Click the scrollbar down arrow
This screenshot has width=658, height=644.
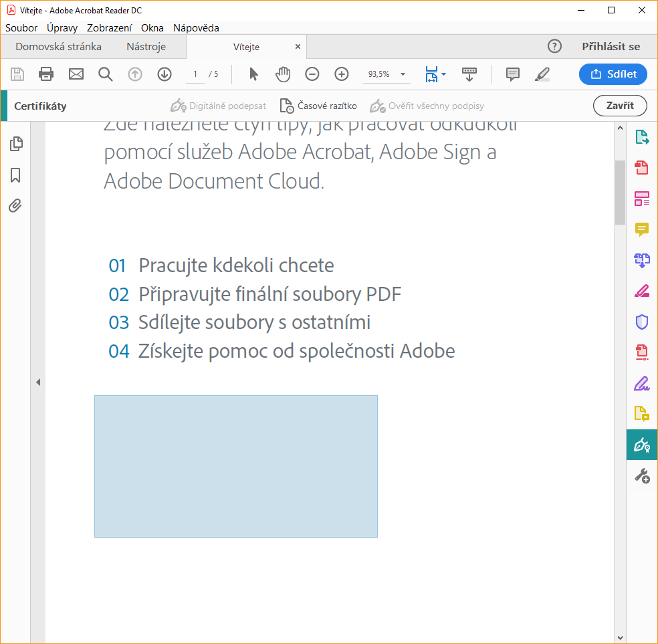[x=620, y=638]
